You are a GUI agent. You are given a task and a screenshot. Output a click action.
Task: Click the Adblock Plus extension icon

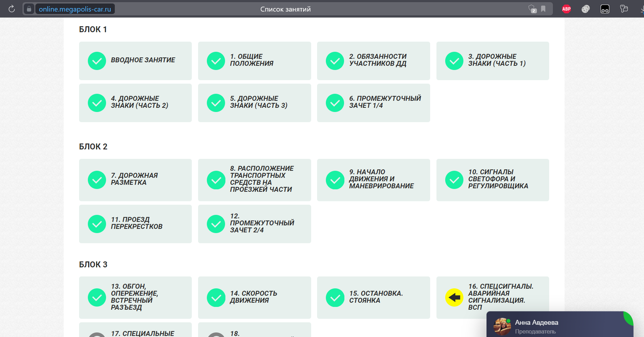[x=566, y=9]
